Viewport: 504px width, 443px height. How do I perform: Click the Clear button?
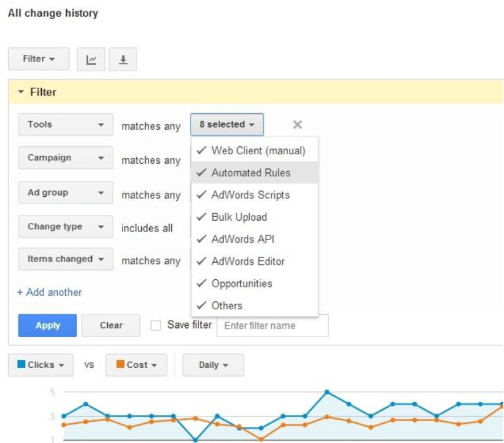111,325
